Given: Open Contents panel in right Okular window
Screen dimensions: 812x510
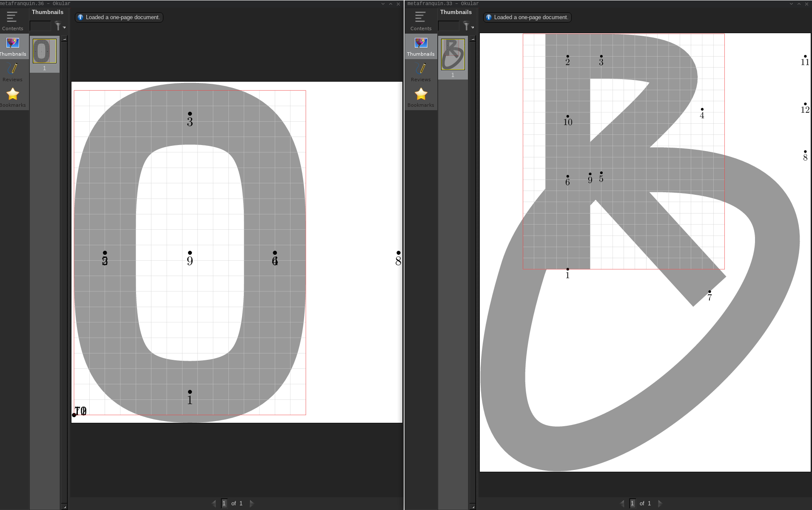Looking at the screenshot, I should coord(421,21).
